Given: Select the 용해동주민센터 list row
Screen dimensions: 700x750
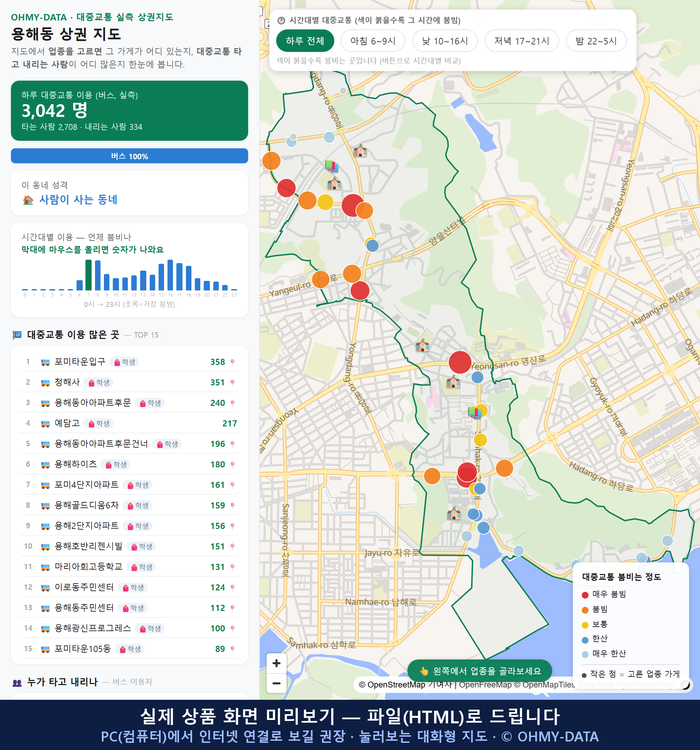Looking at the screenshot, I should coord(130,608).
